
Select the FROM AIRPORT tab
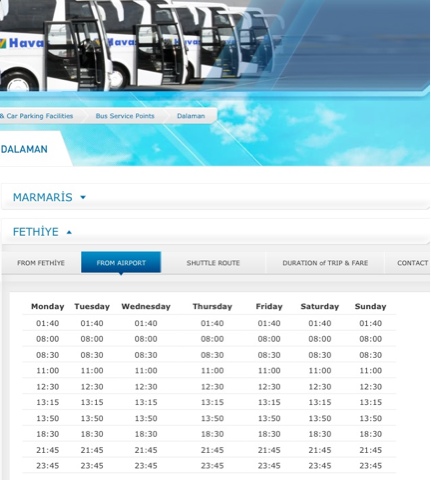click(x=121, y=263)
